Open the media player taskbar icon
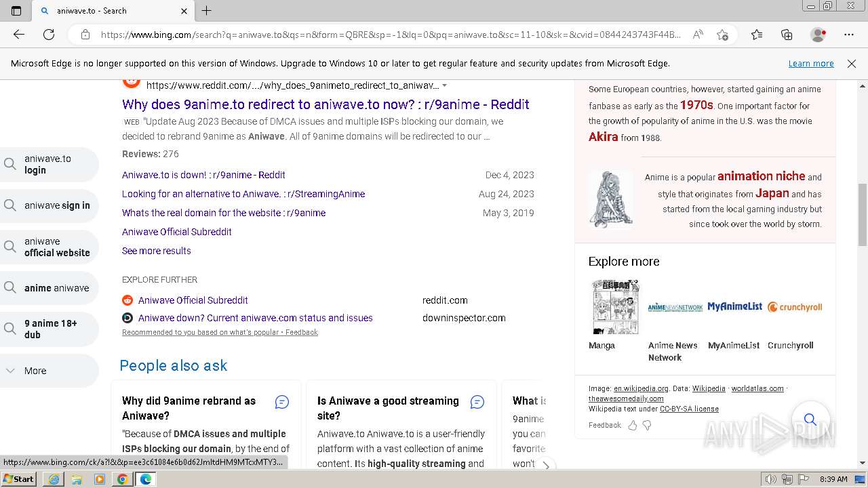This screenshot has width=868, height=488. pos(100,479)
